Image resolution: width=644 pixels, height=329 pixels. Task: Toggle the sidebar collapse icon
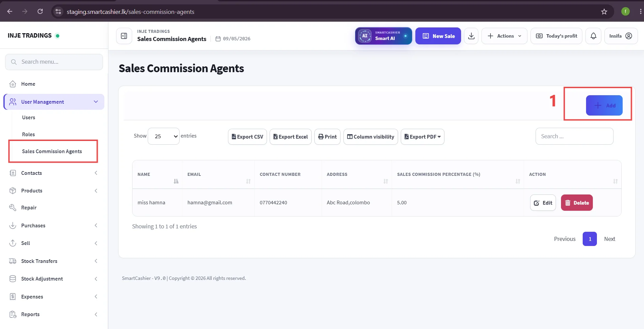point(124,36)
